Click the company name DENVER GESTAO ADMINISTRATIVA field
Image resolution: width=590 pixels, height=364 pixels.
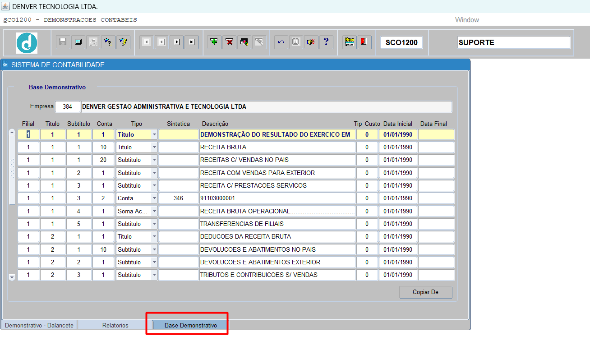[x=266, y=107]
